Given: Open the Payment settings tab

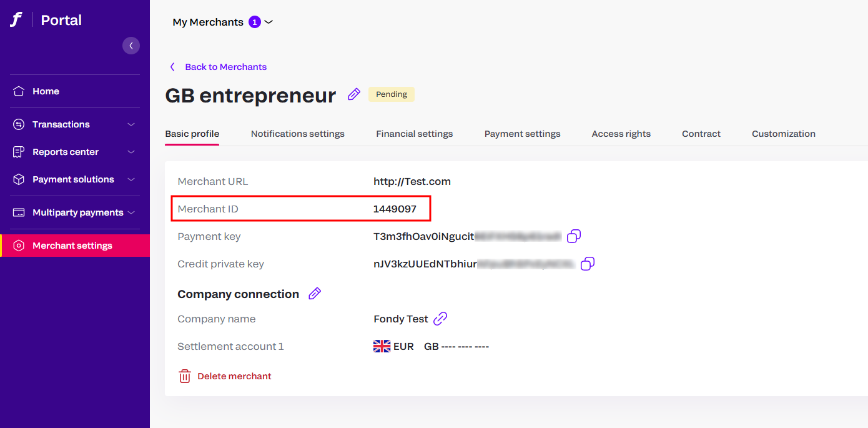Looking at the screenshot, I should click(x=523, y=134).
